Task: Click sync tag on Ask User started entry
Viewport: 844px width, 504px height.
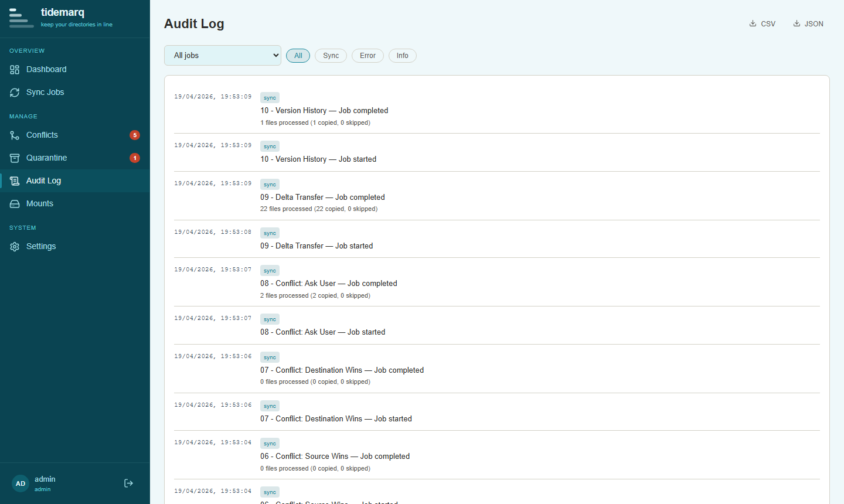Action: pyautogui.click(x=270, y=319)
